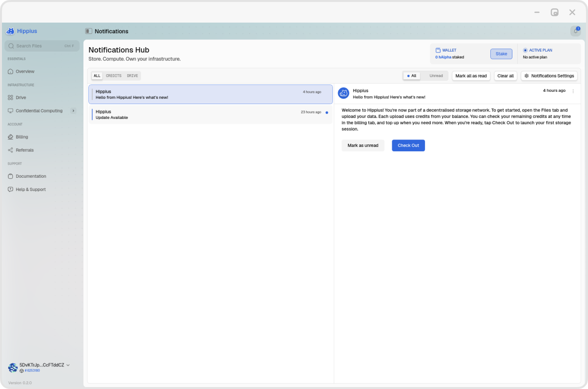Click the Hippius brand name in sidebar
The image size is (588, 389).
[27, 31]
